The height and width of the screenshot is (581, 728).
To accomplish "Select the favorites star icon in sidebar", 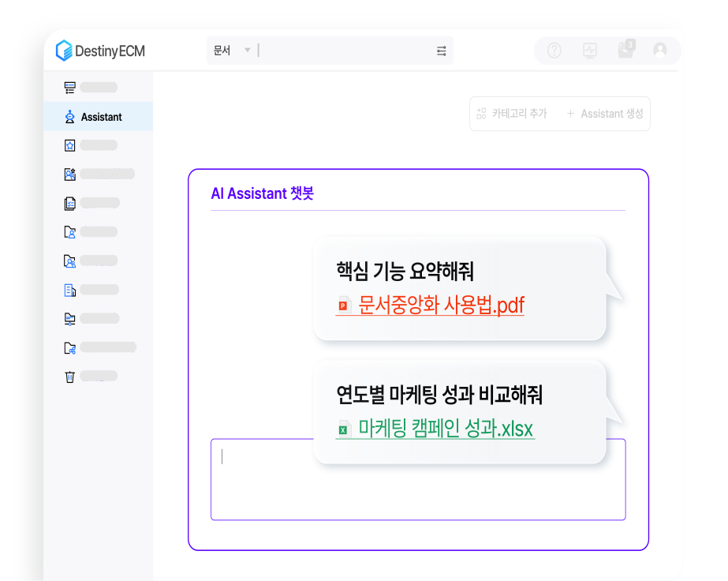I will point(69,144).
